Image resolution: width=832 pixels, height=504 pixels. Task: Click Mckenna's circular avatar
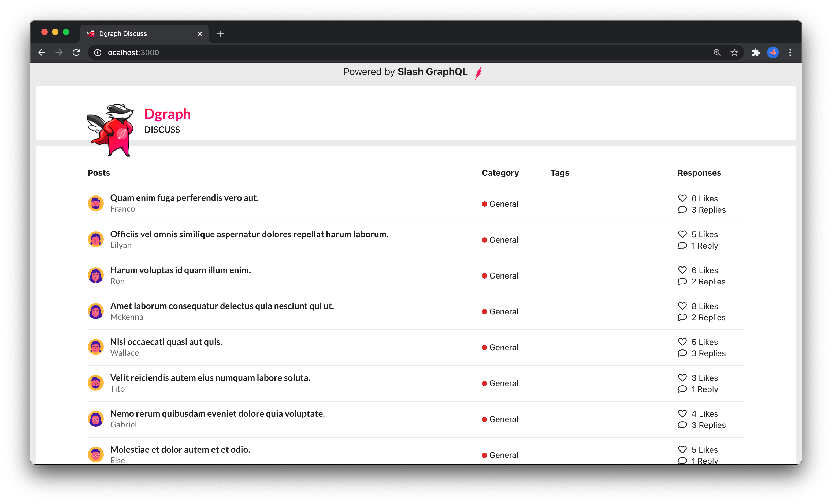96,311
